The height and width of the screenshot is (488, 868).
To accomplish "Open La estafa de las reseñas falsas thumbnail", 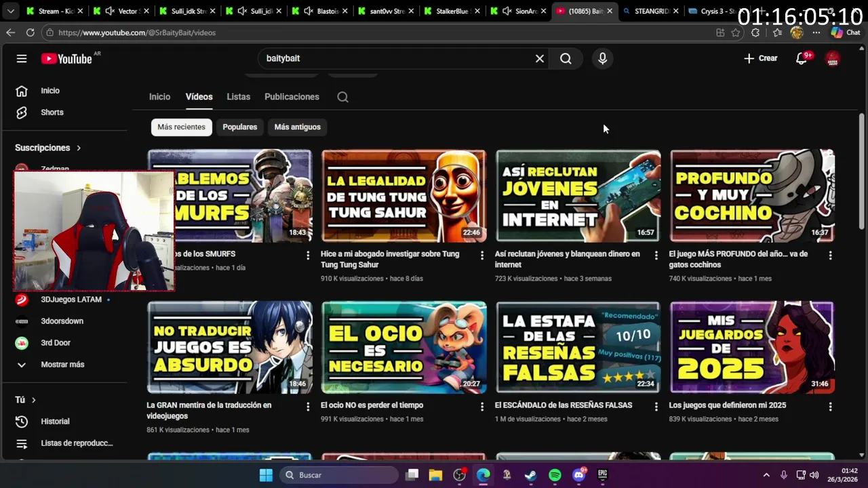I will (578, 347).
